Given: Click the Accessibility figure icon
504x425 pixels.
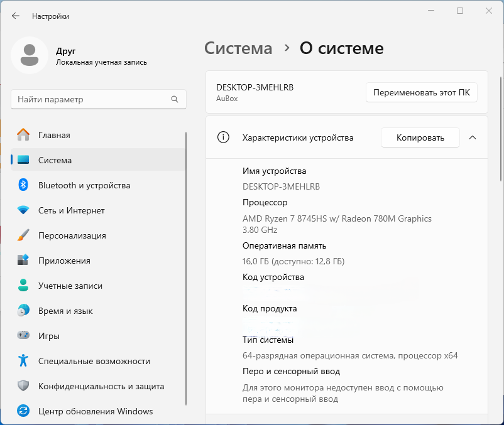Looking at the screenshot, I should pos(23,361).
